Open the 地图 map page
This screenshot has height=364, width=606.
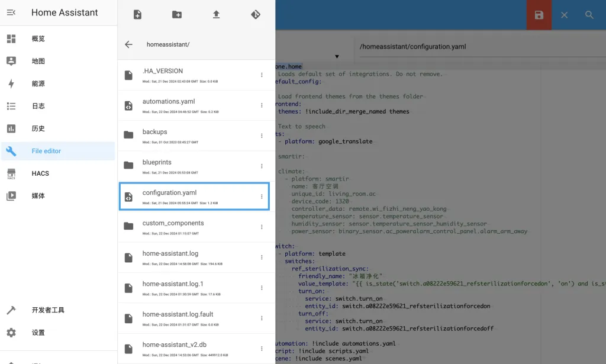(x=58, y=61)
